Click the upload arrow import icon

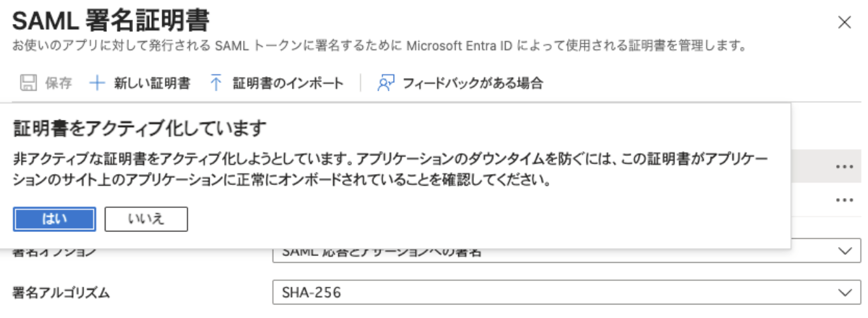pos(216,83)
